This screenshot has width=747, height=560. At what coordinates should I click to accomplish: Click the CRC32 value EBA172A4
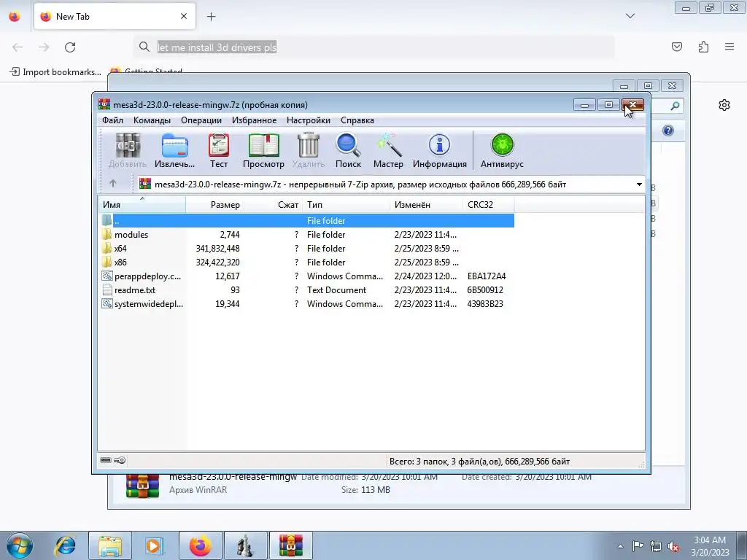487,276
